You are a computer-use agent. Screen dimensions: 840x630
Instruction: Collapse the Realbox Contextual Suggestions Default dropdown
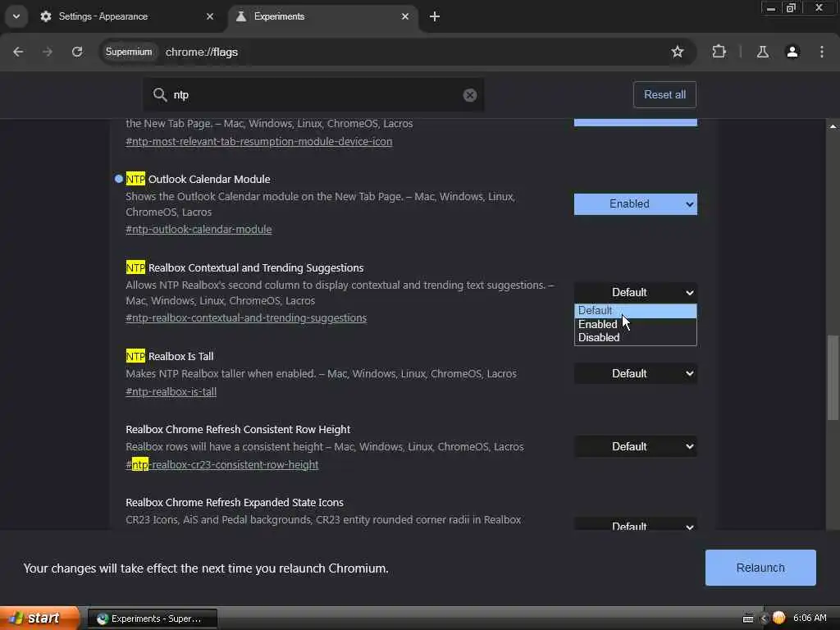pyautogui.click(x=636, y=293)
